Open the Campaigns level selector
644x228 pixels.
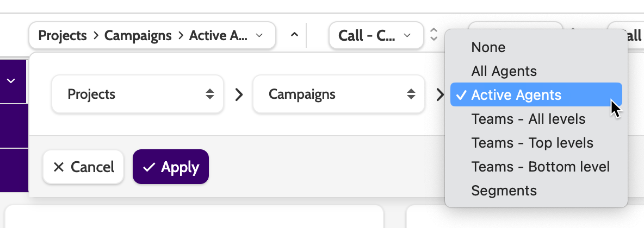point(338,94)
